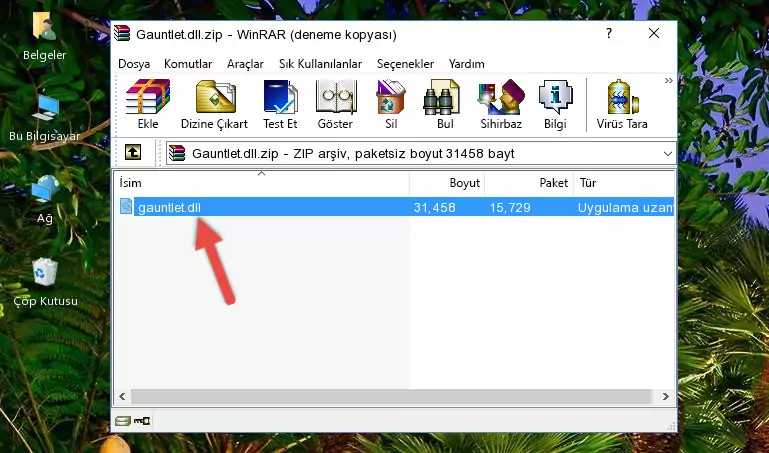Viewport: 769px width, 453px height.
Task: Select the Çöp Kutusu recycle bin
Action: point(45,282)
